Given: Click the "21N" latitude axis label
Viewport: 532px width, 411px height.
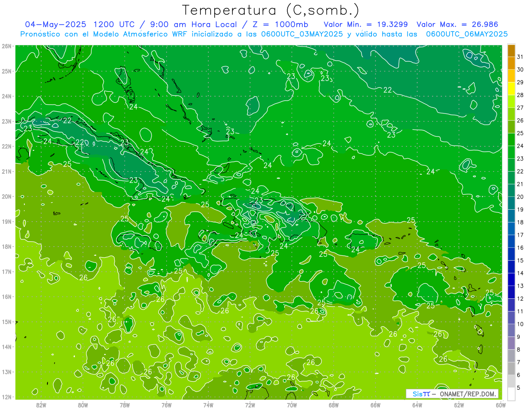Looking at the screenshot, I should tap(6, 172).
